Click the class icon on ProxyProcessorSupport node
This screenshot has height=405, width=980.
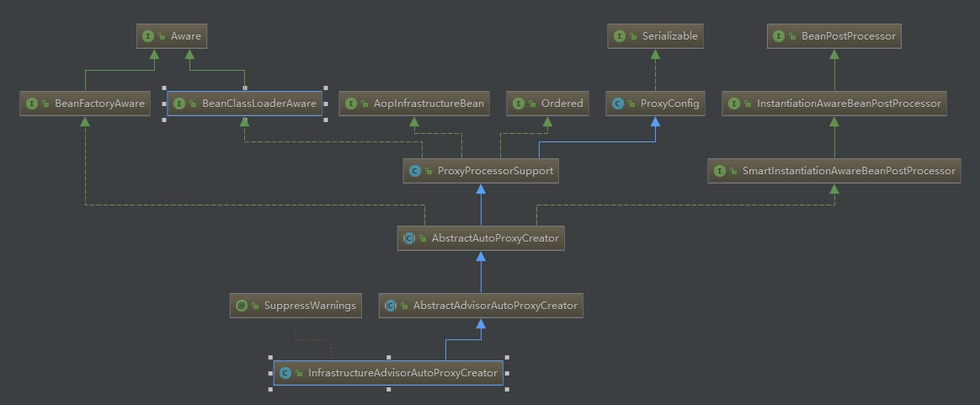tap(415, 171)
